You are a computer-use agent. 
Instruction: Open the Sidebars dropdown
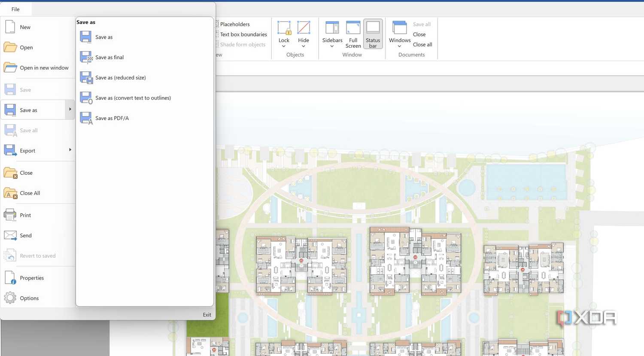(x=332, y=34)
